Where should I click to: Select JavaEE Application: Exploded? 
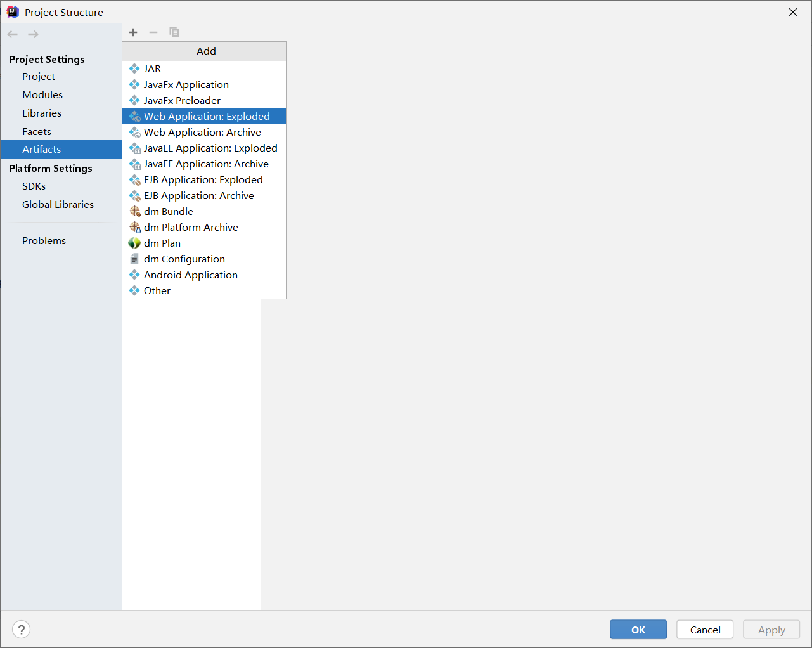click(204, 148)
